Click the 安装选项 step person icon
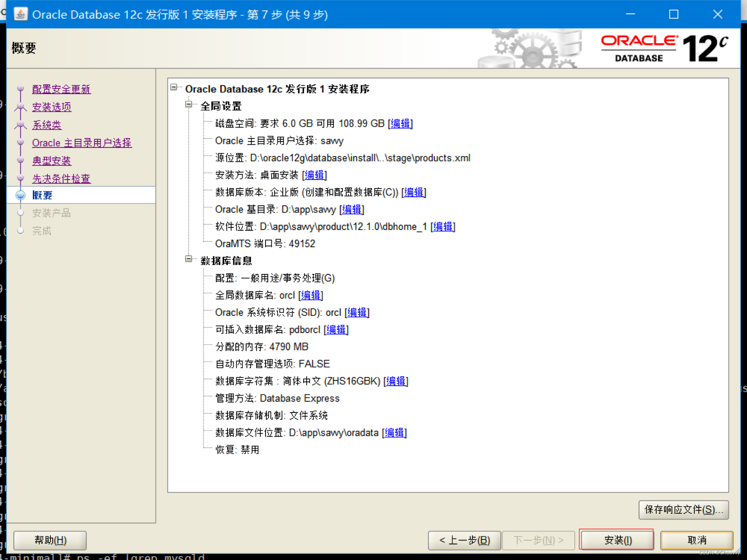This screenshot has width=747, height=560. tap(20, 107)
